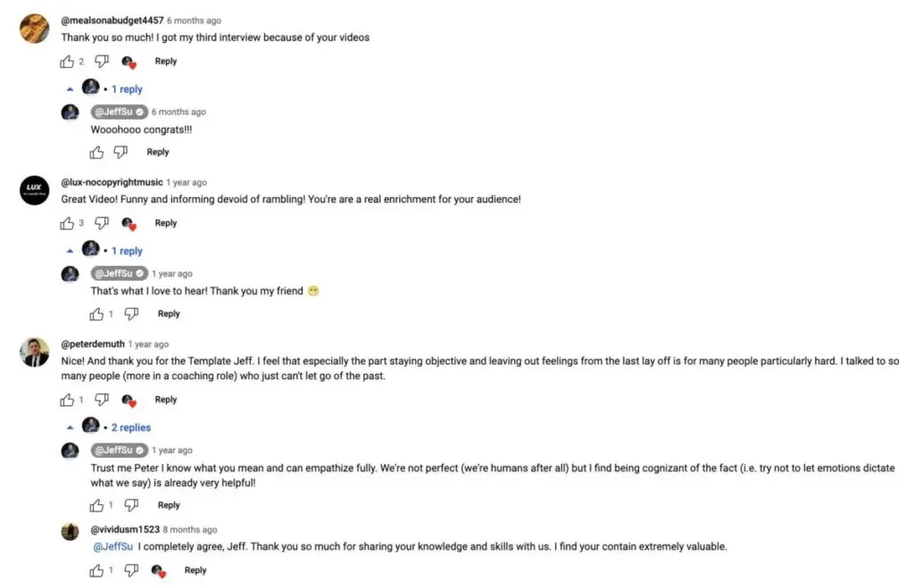Open '1 reply' under @lux-nocopyrightmusic's comment
The image size is (914, 588).
(x=129, y=251)
